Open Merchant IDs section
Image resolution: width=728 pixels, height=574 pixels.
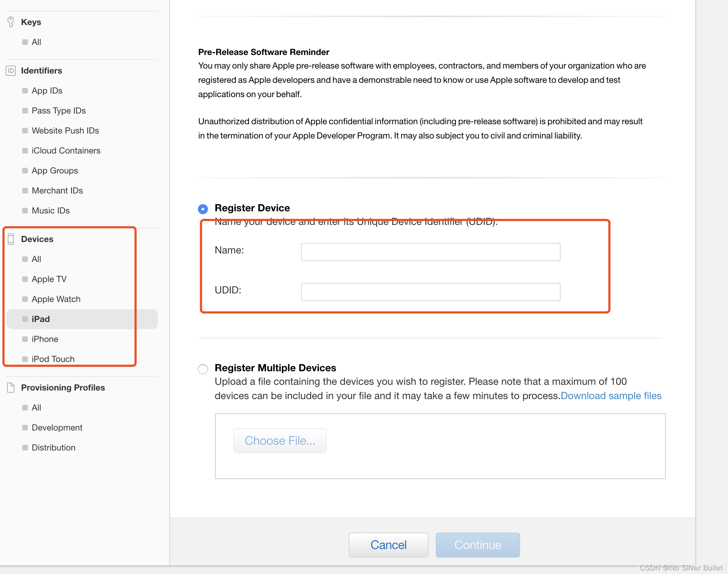point(57,190)
